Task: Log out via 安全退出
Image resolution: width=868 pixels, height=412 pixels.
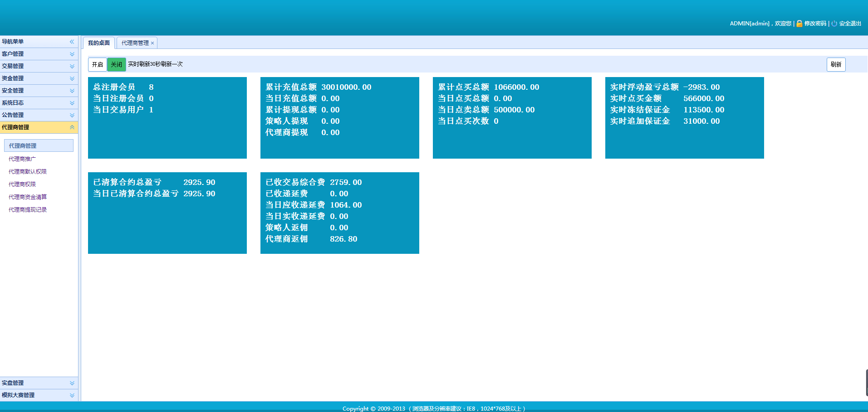Action: pyautogui.click(x=850, y=24)
